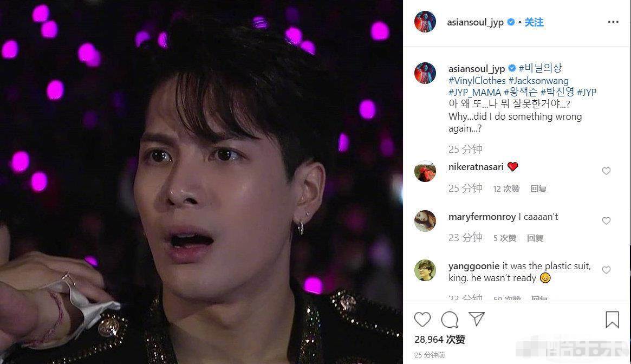Save the post with the bookmark icon
The image size is (631, 364).
click(612, 320)
